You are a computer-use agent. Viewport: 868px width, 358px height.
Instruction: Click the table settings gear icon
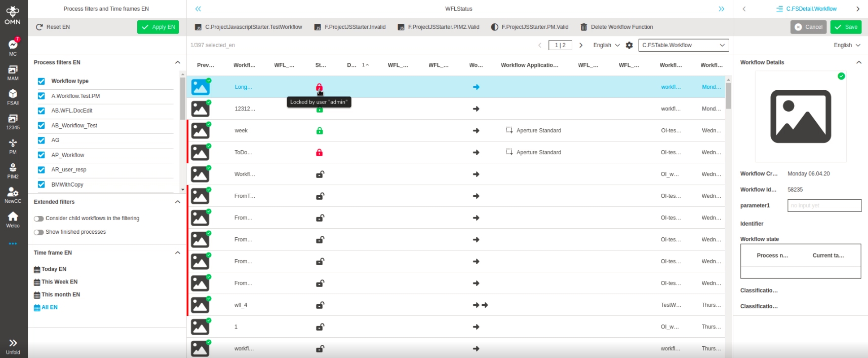click(x=629, y=45)
